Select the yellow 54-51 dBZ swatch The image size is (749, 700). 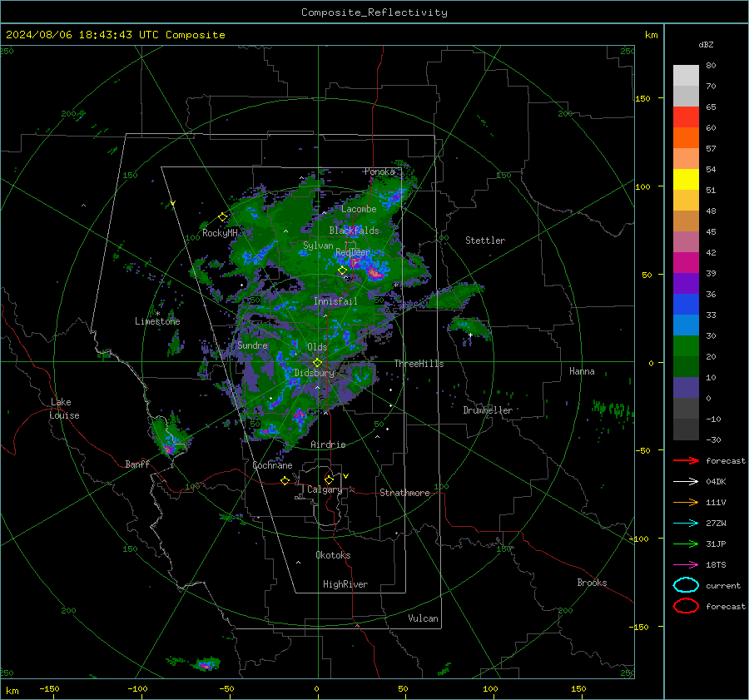coord(686,180)
